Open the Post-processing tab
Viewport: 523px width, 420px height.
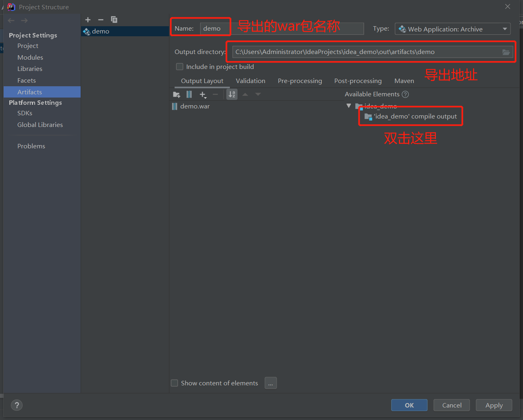(358, 81)
